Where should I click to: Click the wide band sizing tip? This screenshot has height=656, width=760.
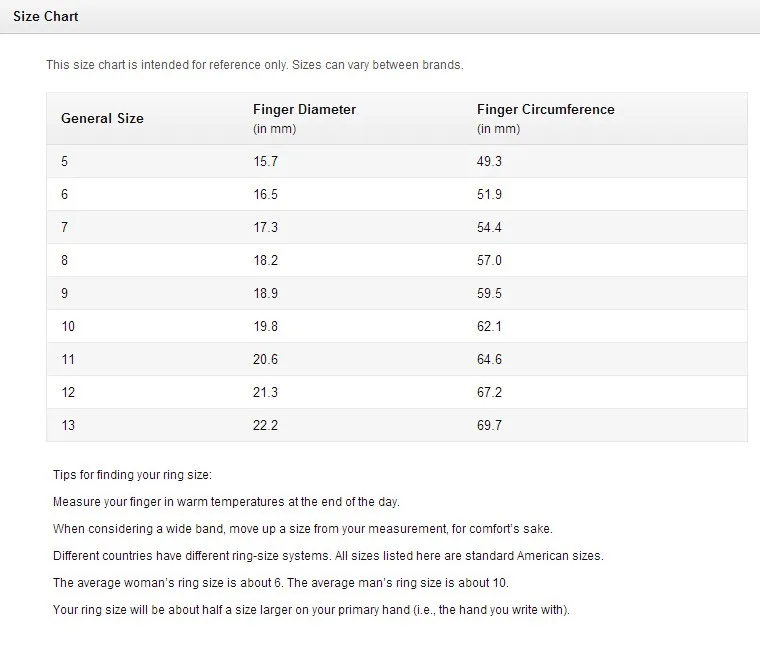pos(303,528)
